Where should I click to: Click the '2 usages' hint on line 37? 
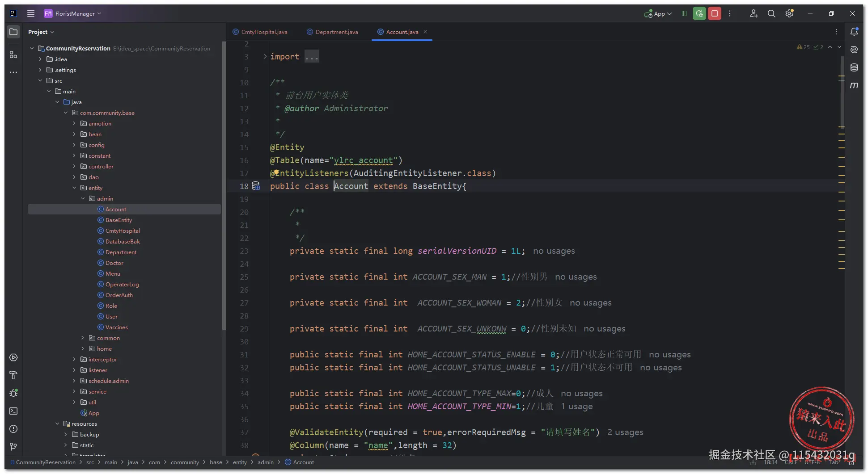pos(625,432)
